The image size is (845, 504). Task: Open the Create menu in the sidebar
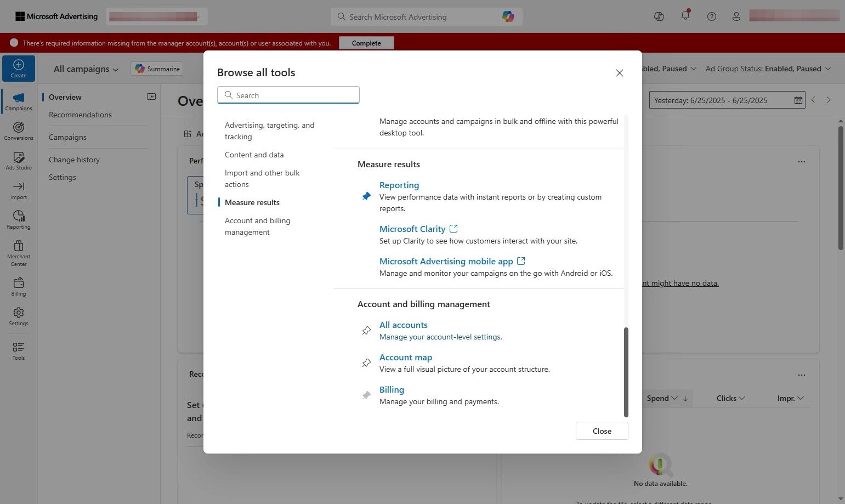18,68
